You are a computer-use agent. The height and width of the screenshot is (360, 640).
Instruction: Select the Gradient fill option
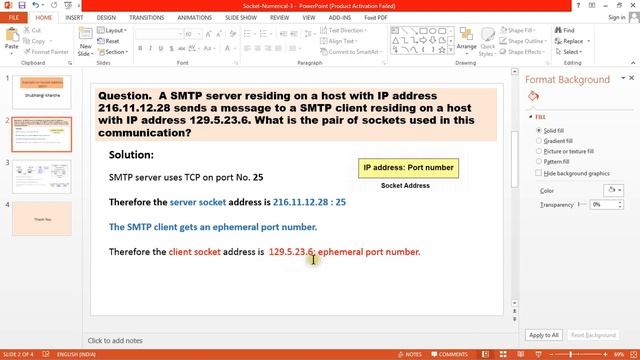click(x=539, y=141)
